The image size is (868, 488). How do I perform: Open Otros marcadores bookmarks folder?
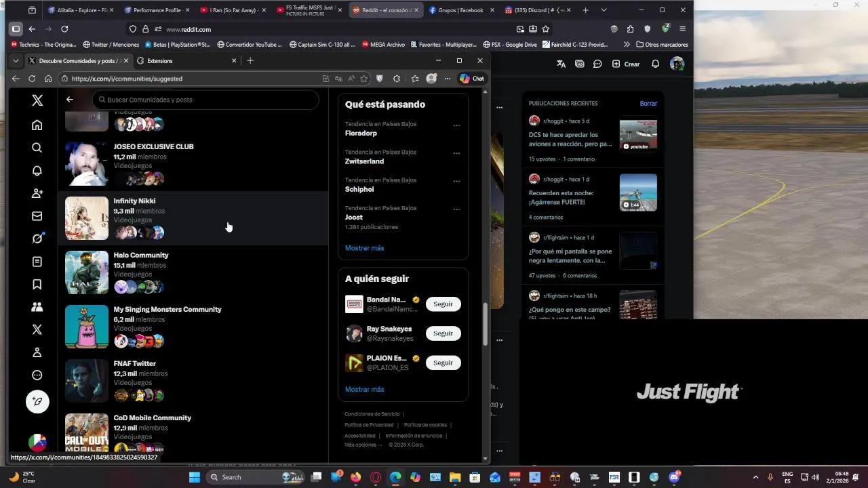point(663,45)
